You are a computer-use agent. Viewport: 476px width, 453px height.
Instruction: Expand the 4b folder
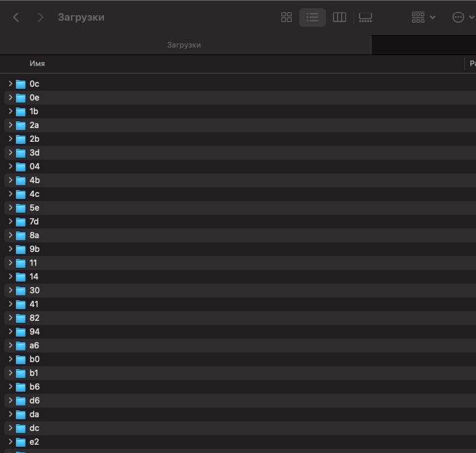10,180
